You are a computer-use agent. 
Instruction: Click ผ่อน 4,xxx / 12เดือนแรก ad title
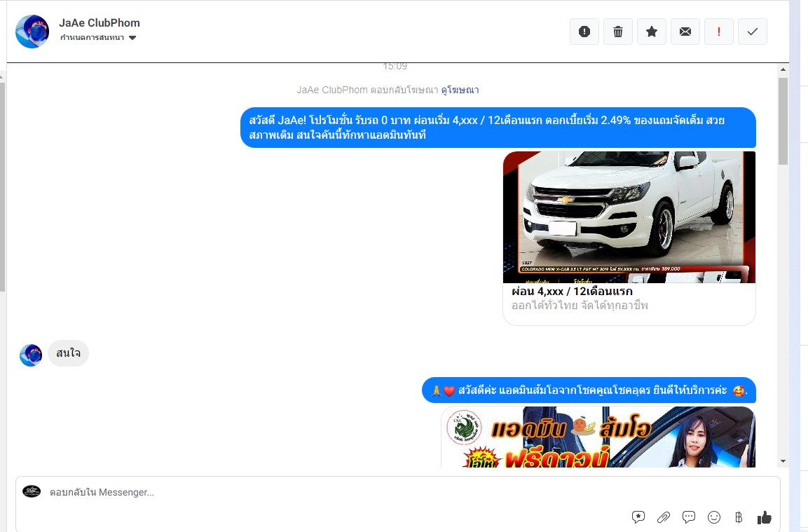click(572, 292)
